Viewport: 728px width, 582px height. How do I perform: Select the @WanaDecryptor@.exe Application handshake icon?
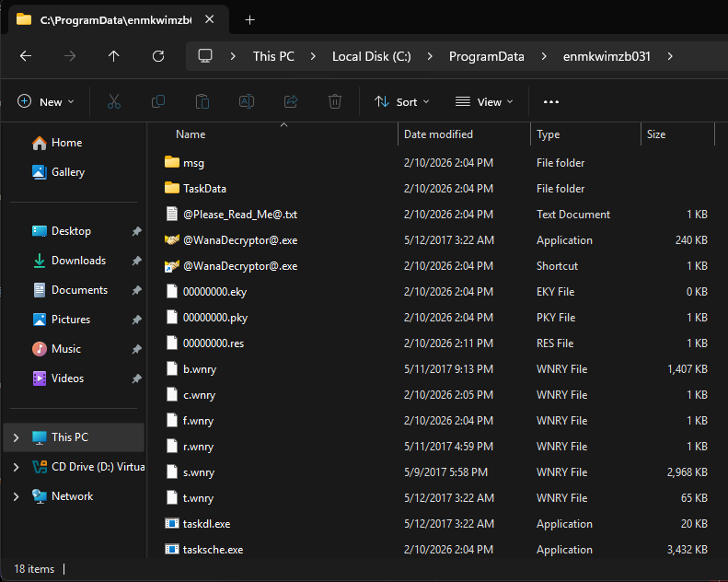[x=172, y=239]
